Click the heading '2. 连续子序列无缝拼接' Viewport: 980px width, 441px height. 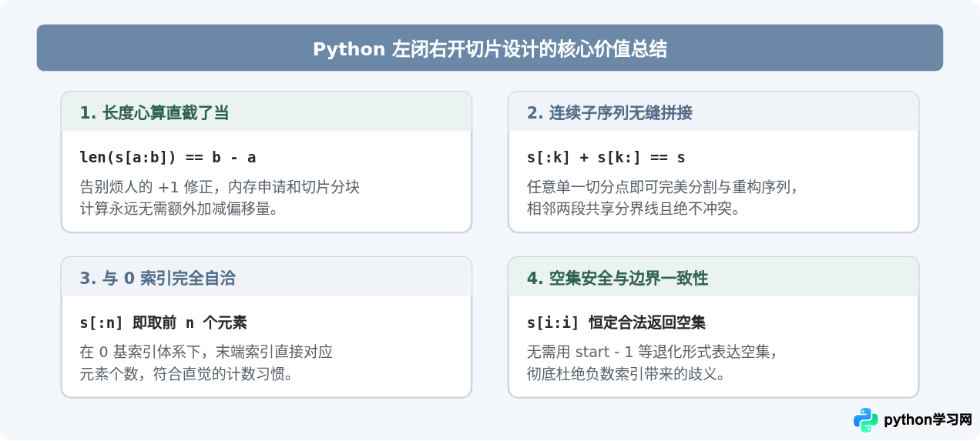[x=609, y=113]
